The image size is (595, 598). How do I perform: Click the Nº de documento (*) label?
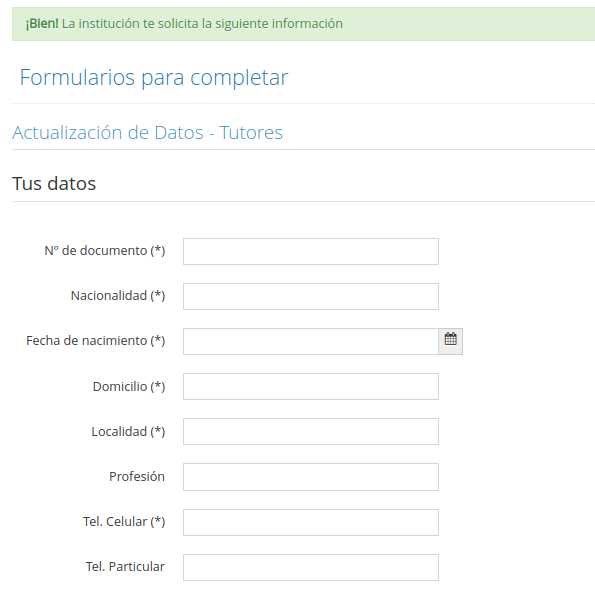105,251
